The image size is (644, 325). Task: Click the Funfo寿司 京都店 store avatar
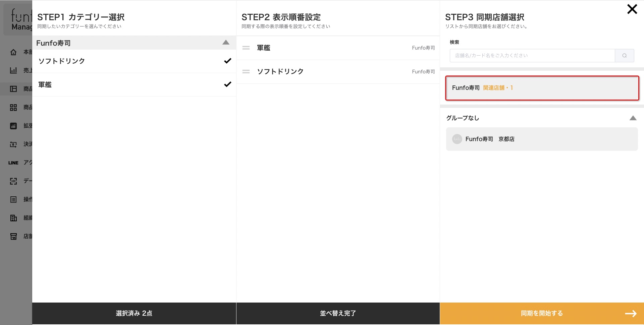[x=457, y=139]
